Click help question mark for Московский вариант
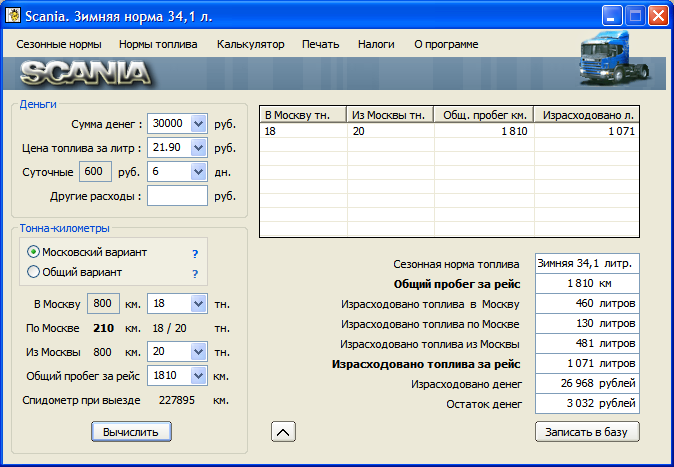 195,254
